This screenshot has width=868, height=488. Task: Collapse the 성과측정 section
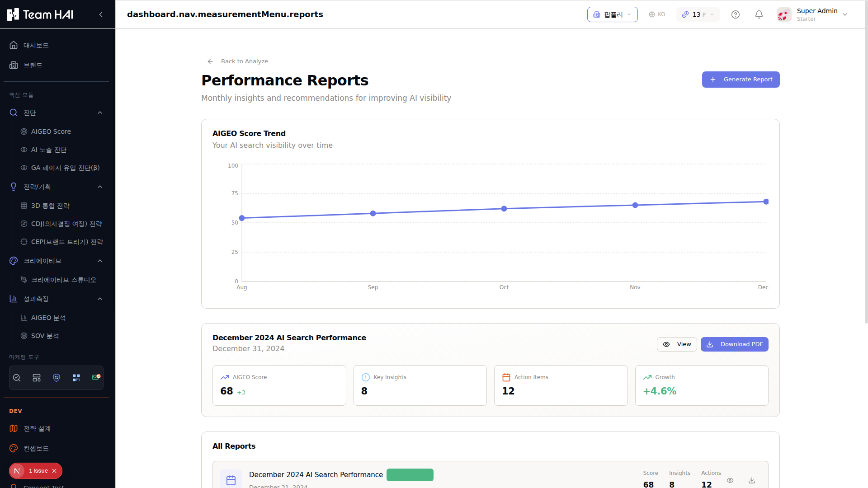pos(56,299)
